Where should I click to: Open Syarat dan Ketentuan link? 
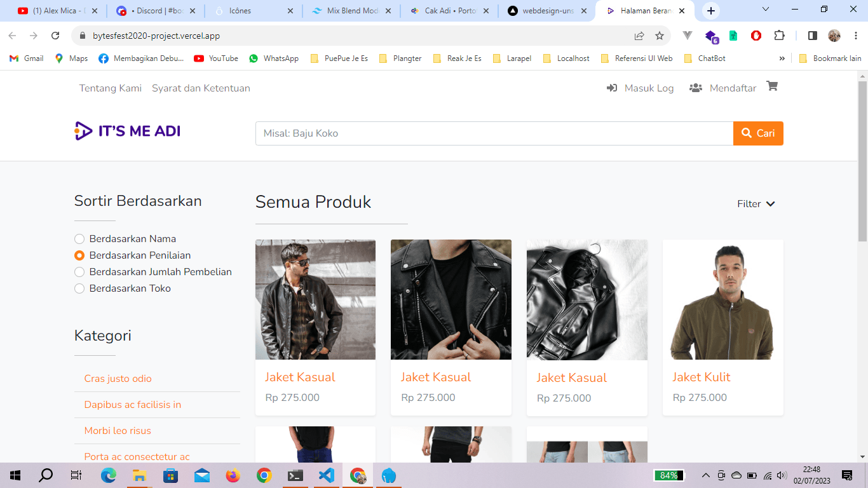(201, 88)
